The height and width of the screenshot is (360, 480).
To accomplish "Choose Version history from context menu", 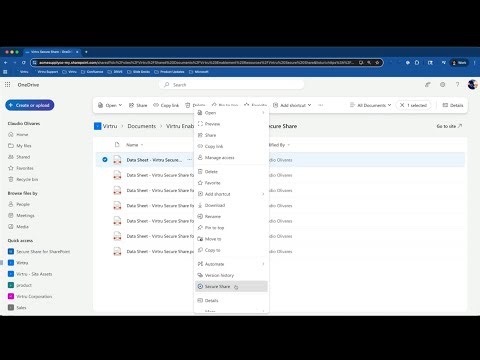I will pyautogui.click(x=231, y=275).
